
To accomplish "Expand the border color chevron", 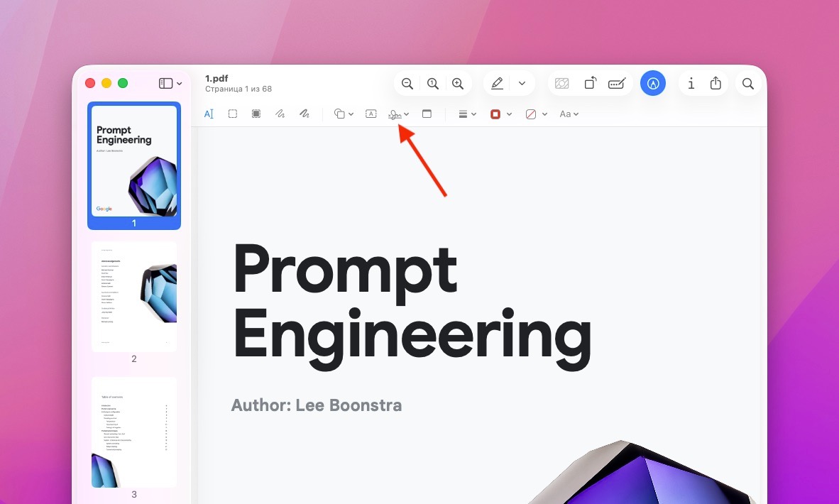I will [x=509, y=114].
